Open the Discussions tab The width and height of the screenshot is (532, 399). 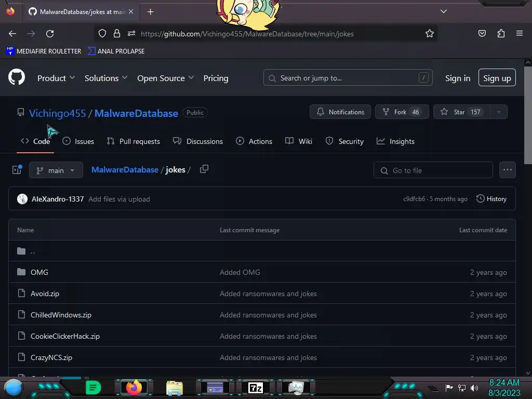(x=198, y=141)
